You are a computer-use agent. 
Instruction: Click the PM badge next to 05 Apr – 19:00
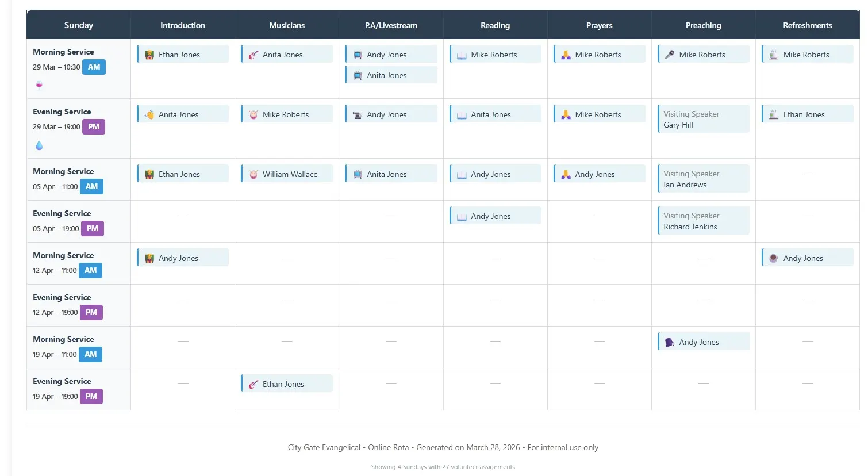(93, 229)
